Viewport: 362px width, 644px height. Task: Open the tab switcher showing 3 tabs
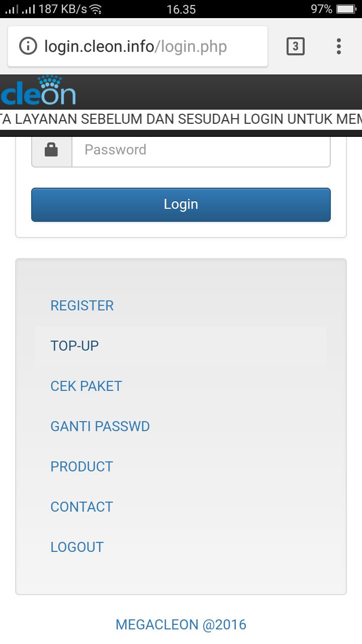point(296,46)
